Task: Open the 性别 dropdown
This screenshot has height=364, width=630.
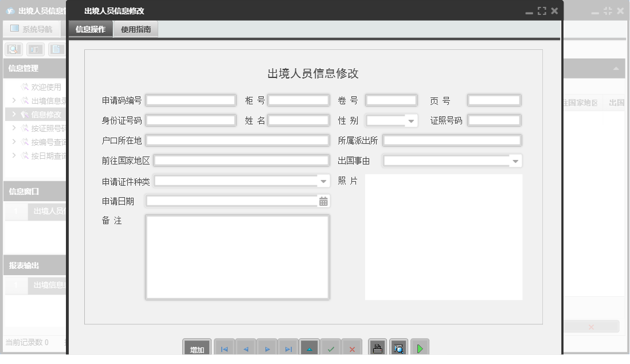Action: pos(411,121)
